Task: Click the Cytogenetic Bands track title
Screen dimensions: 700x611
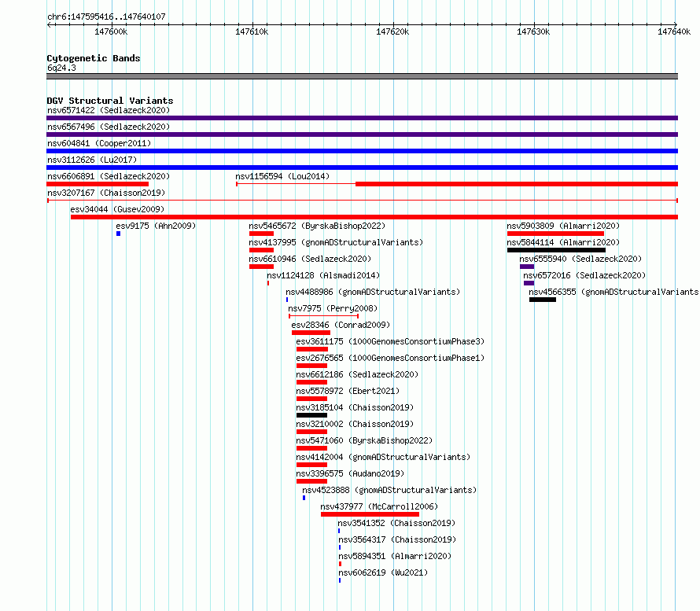Action: coord(94,58)
